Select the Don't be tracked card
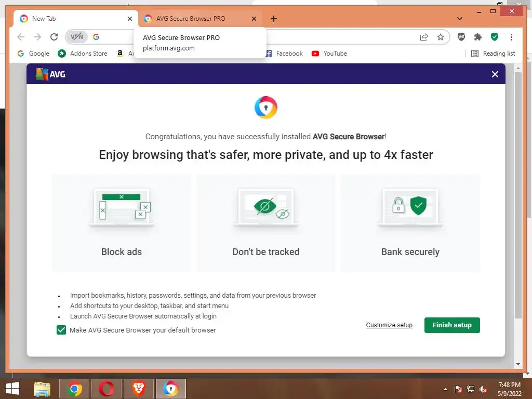Viewport: 532px width, 399px height. point(266,223)
